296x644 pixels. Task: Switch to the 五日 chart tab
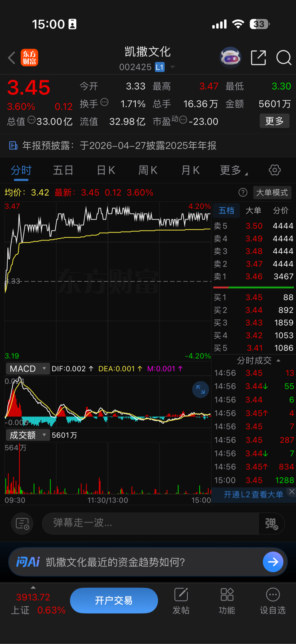coord(63,170)
